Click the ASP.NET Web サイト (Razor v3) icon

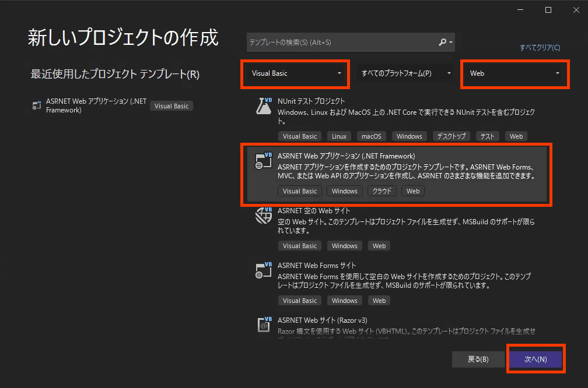coord(264,324)
